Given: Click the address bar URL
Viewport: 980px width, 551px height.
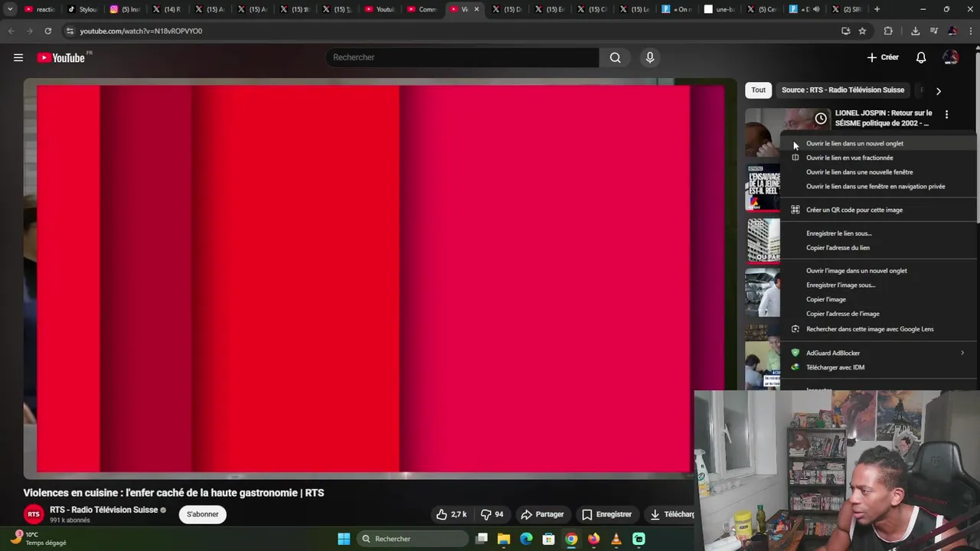Looking at the screenshot, I should click(x=141, y=31).
